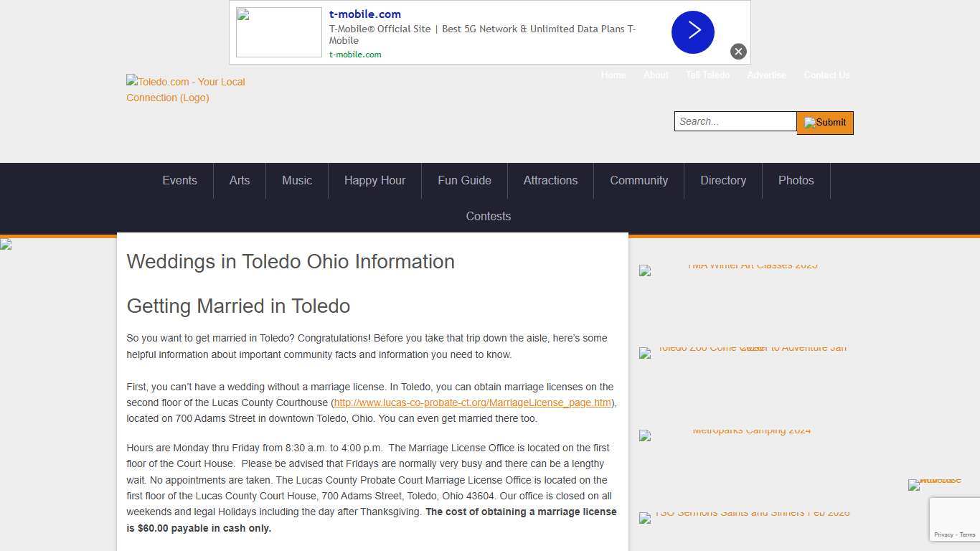Open the Fun Guide section

click(464, 181)
